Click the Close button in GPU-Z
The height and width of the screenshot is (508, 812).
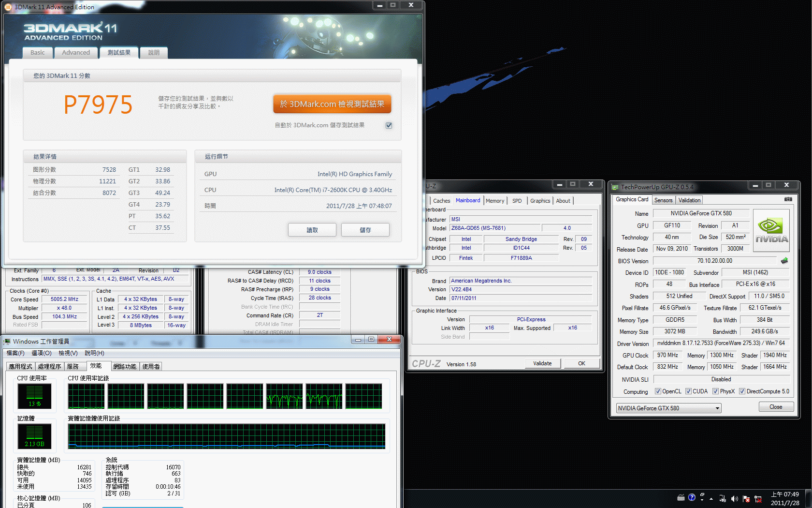click(776, 407)
